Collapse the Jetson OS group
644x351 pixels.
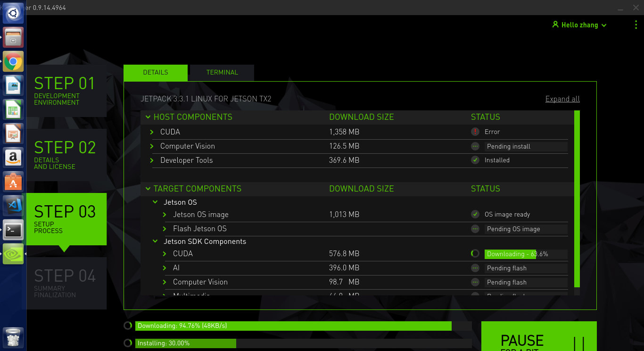click(155, 202)
